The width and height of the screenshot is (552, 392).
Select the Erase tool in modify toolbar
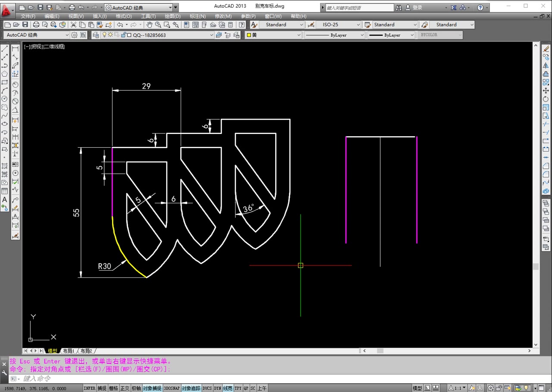546,49
